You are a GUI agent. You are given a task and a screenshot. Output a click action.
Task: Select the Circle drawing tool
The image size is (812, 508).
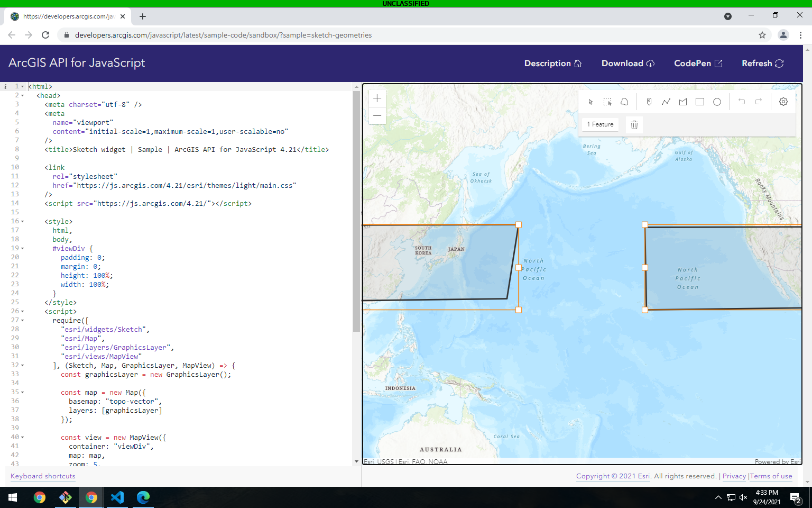click(x=717, y=102)
